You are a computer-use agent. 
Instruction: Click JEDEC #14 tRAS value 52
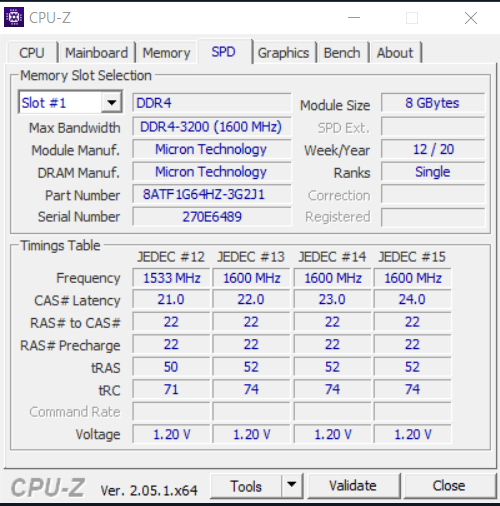tap(332, 367)
